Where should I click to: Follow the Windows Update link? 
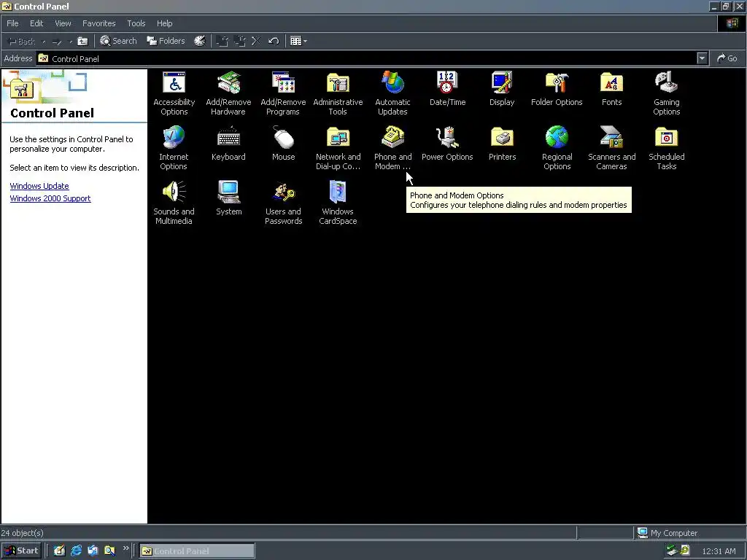pos(39,186)
